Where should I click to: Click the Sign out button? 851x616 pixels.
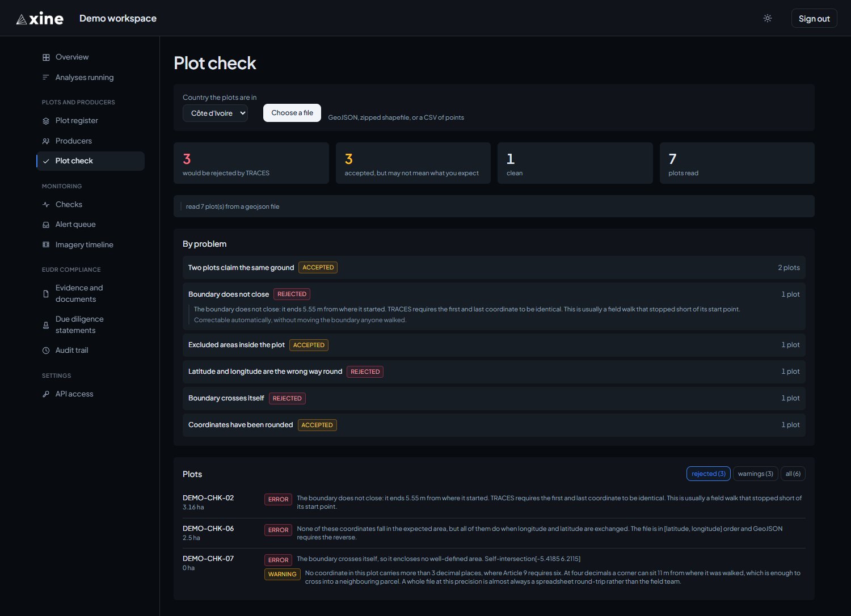814,19
